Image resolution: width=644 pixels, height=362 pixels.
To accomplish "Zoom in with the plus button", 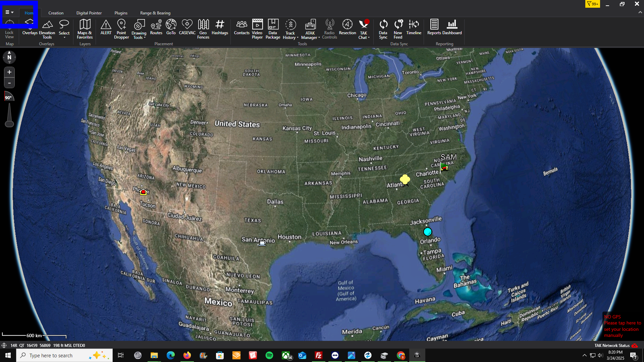I will point(9,72).
